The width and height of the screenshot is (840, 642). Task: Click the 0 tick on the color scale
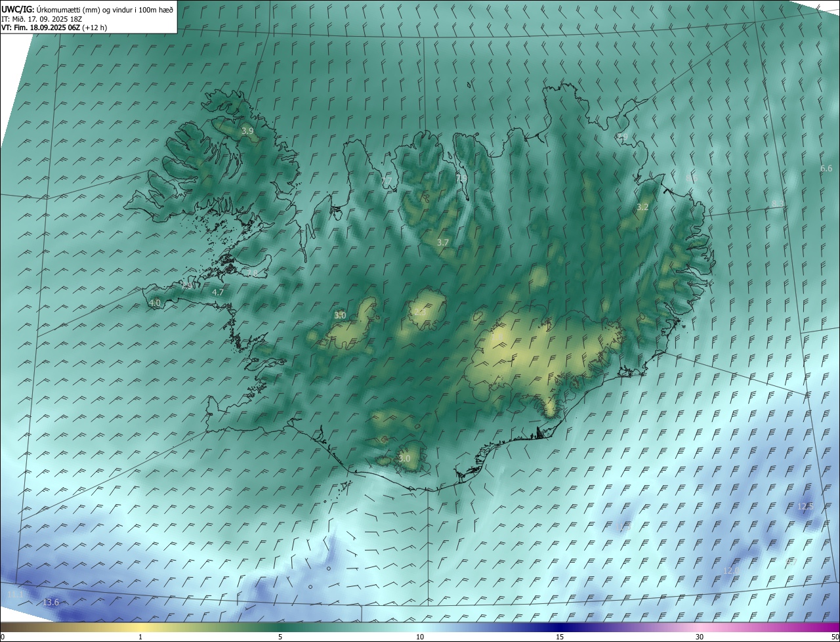(x=3, y=637)
